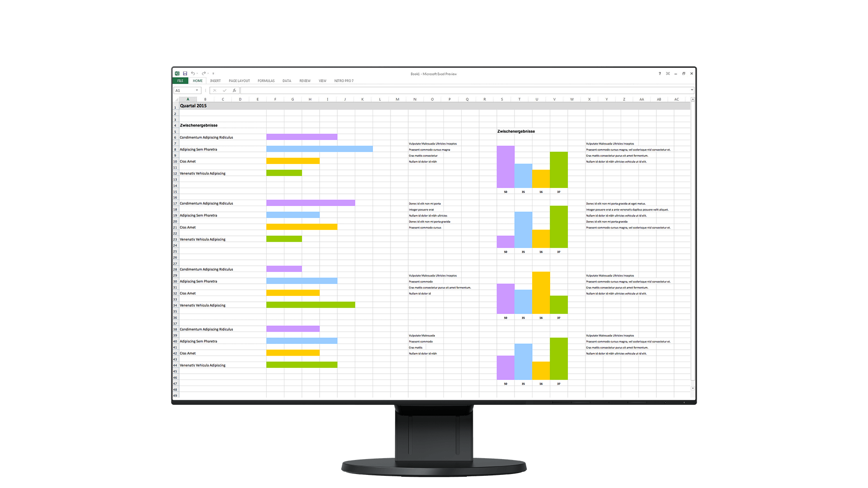Screen dimensions: 868x488
Task: Open the FILE tab
Action: [180, 81]
